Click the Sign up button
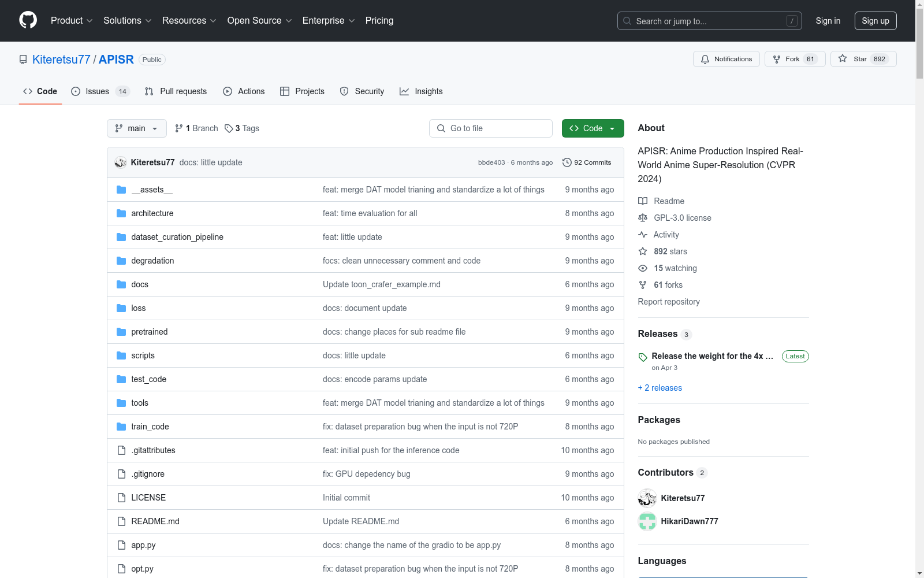This screenshot has width=924, height=578. (x=875, y=21)
